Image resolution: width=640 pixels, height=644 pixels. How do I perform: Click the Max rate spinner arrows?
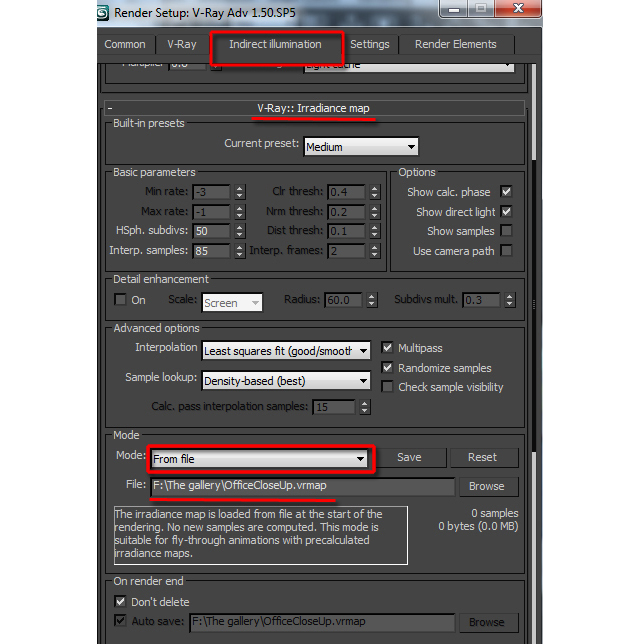tap(240, 212)
